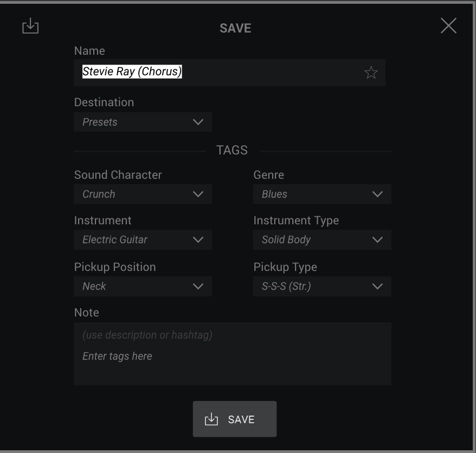
Task: Close the Save dialog with the X
Action: tap(448, 25)
